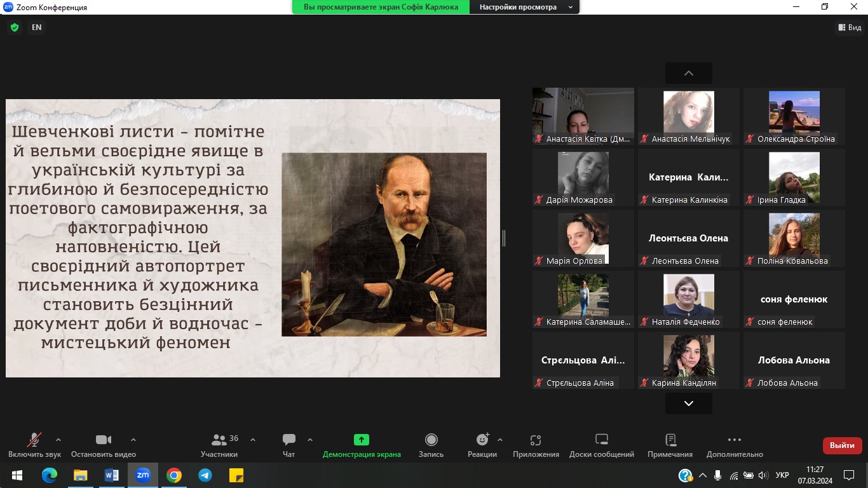Start Запись recording

tap(431, 445)
